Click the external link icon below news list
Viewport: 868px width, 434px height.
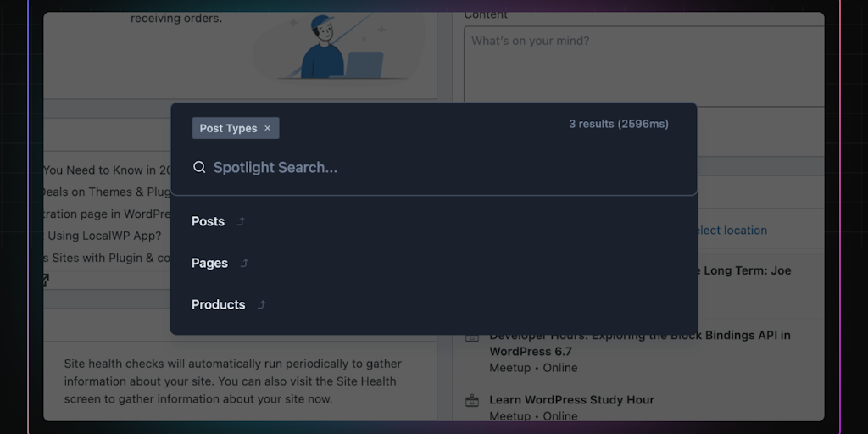pyautogui.click(x=45, y=280)
